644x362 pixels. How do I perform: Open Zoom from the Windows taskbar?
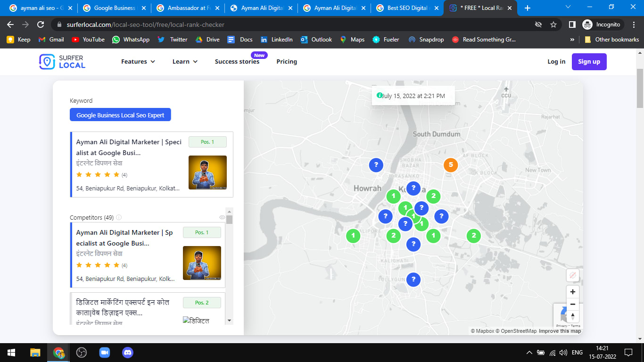104,353
